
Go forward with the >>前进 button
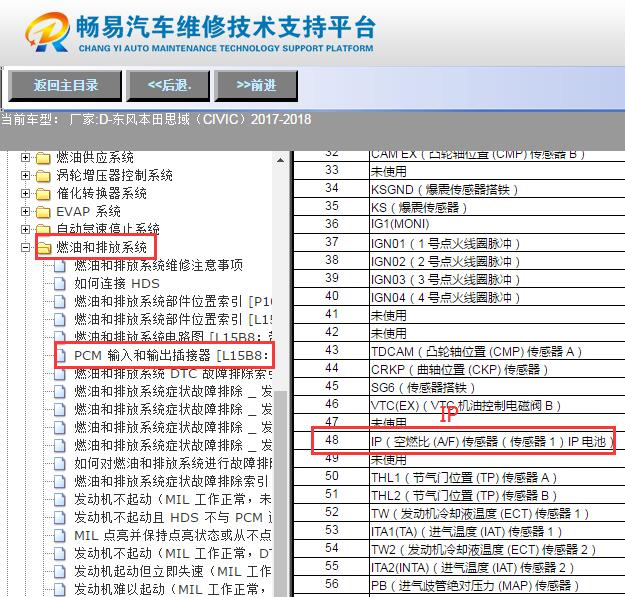(x=256, y=85)
